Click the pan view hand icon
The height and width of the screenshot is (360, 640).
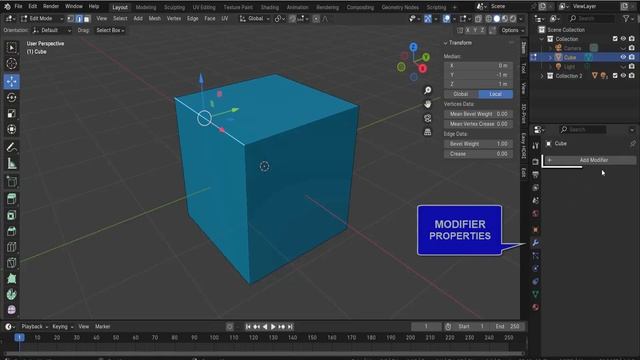click(x=427, y=104)
